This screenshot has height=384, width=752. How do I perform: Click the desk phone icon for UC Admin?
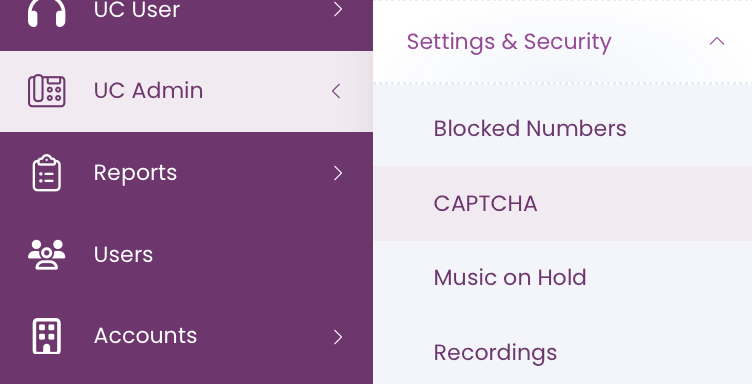(x=47, y=91)
